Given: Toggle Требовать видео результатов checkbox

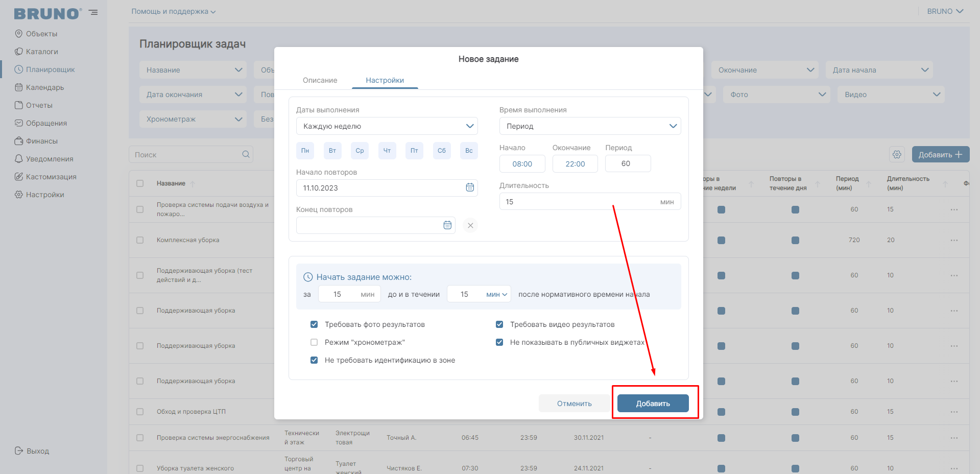Looking at the screenshot, I should [x=499, y=324].
